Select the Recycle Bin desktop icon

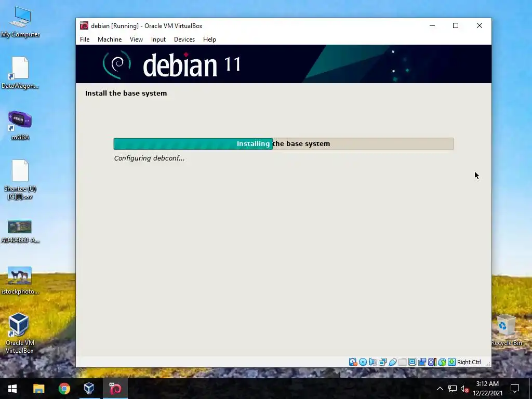click(506, 330)
